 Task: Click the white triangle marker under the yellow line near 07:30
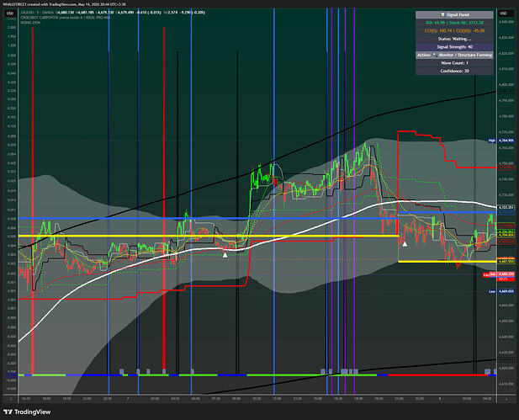[225, 254]
